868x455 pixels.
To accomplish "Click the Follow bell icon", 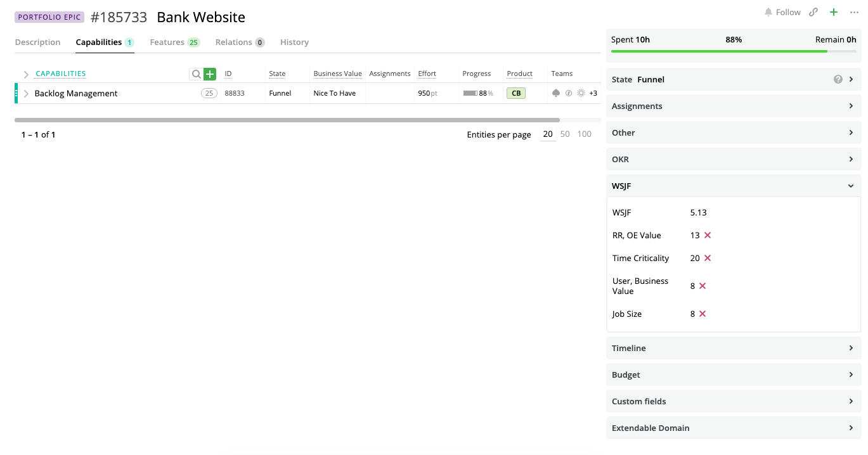I will (x=768, y=12).
